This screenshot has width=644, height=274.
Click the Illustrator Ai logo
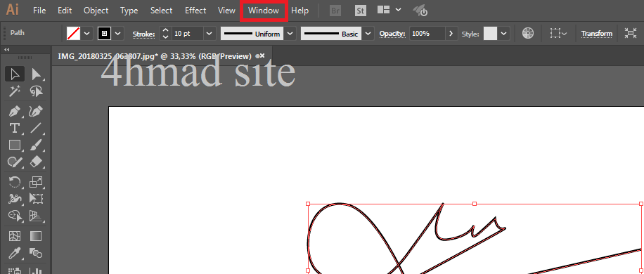click(13, 10)
